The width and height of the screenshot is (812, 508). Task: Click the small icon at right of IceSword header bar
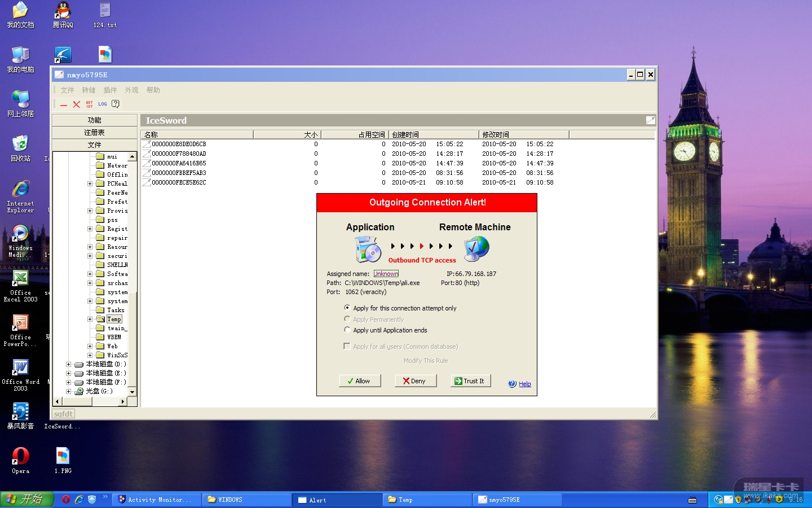(651, 120)
